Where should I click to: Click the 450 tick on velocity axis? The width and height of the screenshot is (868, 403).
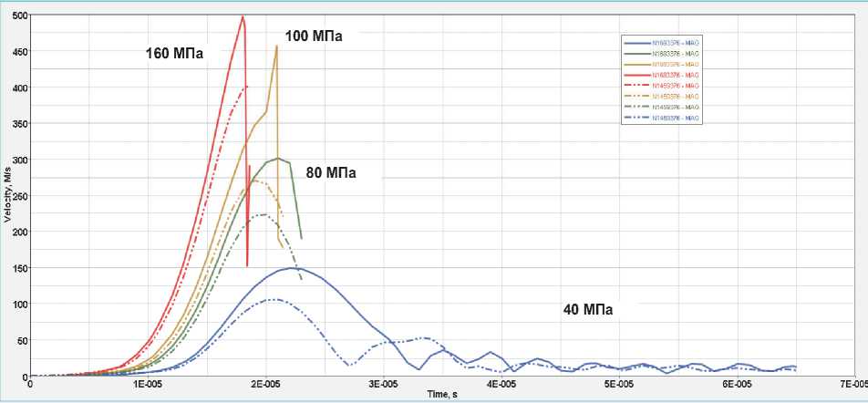tap(20, 51)
